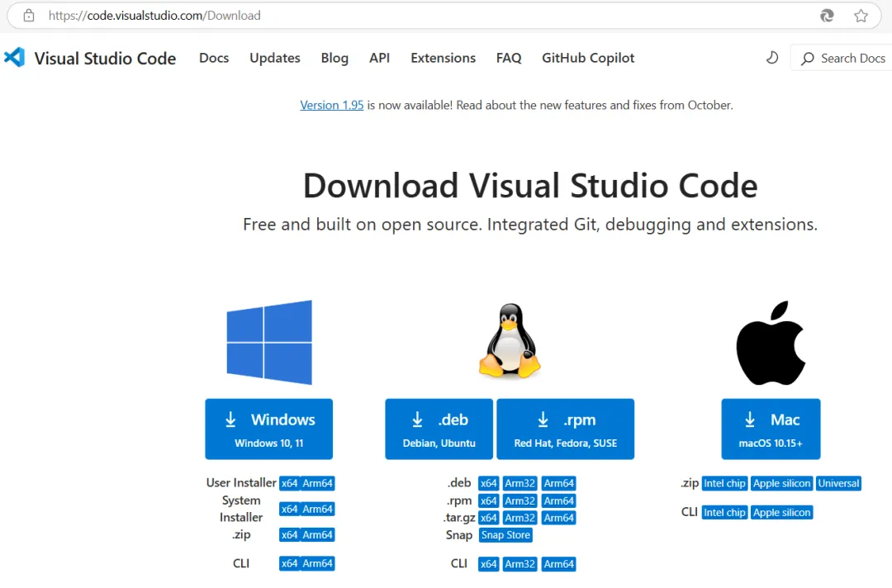Download the Windows 10, 11 installer

click(269, 429)
